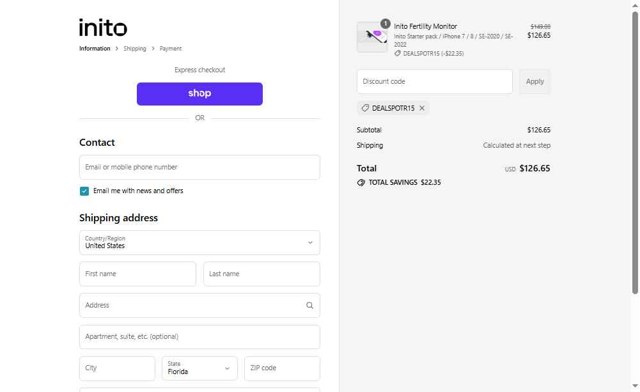640x392 pixels.
Task: Focus the First name field
Action: (x=138, y=274)
